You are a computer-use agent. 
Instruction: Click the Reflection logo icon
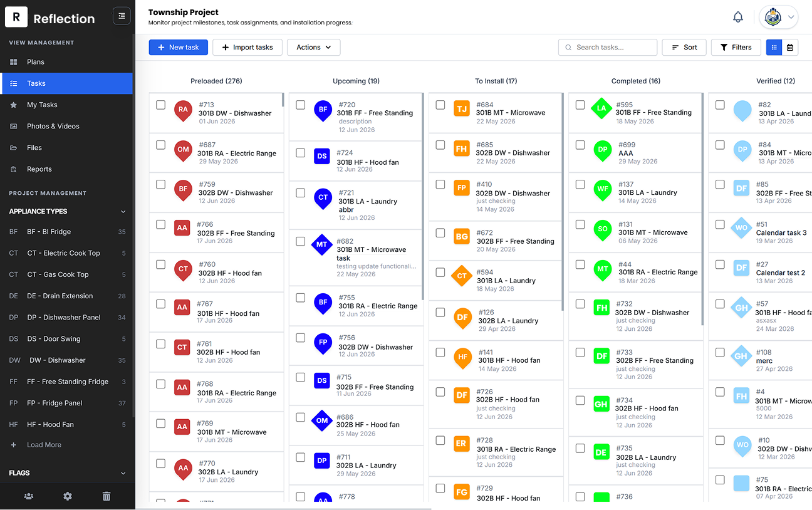click(16, 17)
